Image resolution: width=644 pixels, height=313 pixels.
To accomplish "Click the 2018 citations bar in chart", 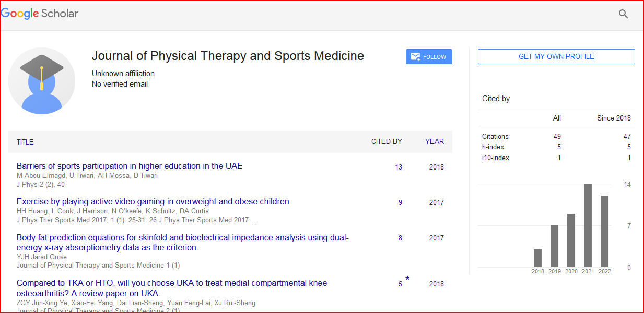I will click(x=537, y=258).
